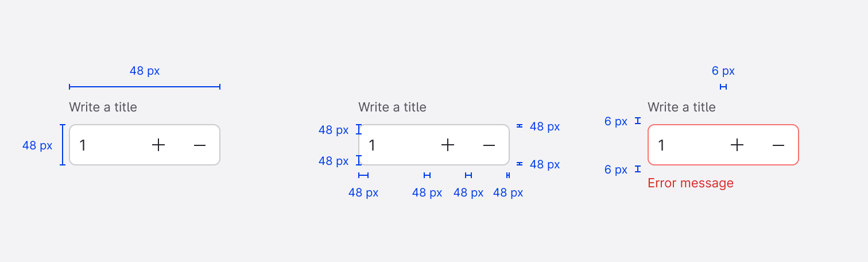Click the red "Error message" text

[691, 183]
